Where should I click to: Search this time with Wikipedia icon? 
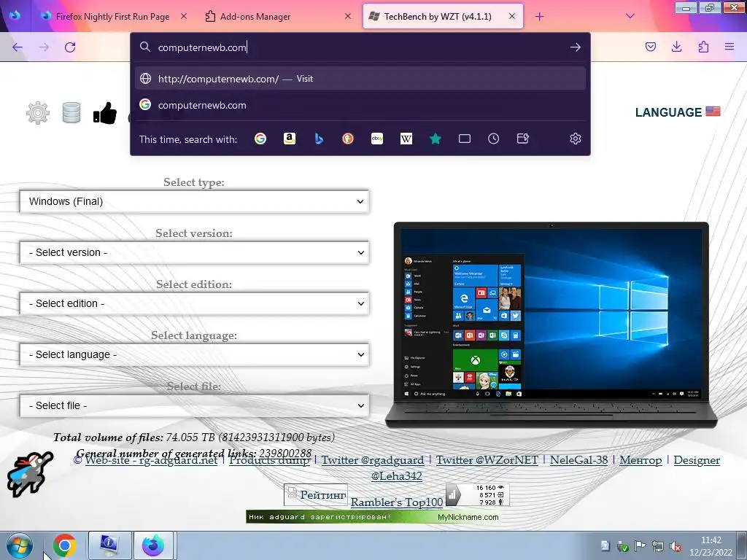click(x=406, y=139)
